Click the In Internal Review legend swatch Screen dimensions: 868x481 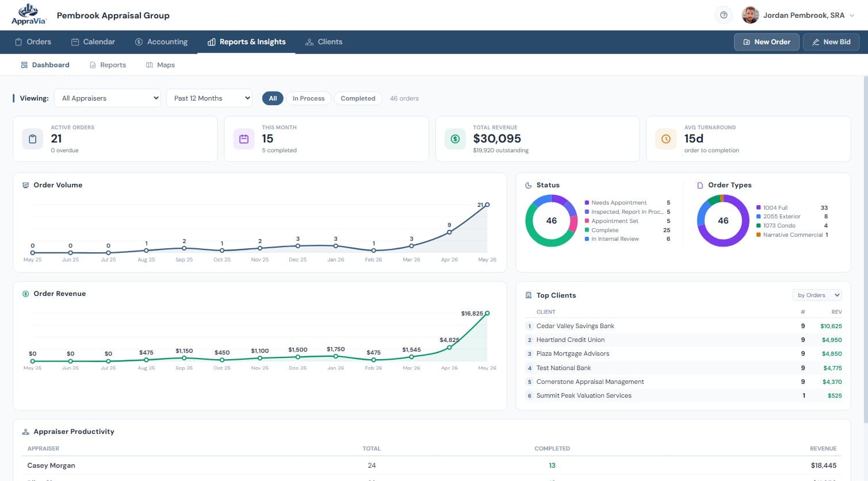[x=587, y=239]
